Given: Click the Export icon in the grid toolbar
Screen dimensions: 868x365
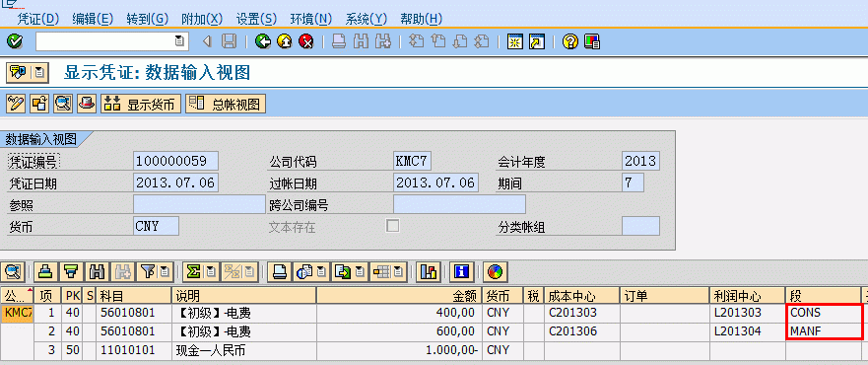Looking at the screenshot, I should point(344,271).
